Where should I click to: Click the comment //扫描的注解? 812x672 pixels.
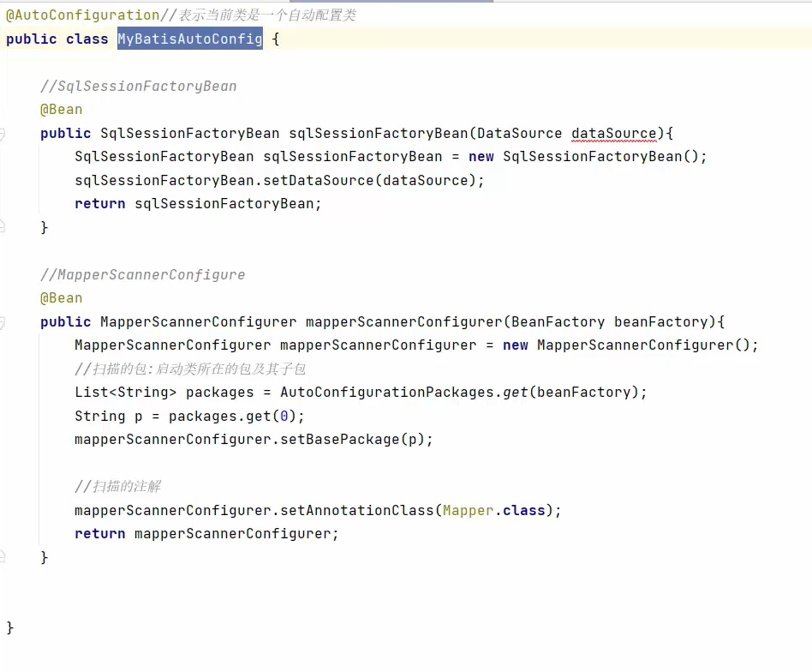click(x=117, y=487)
